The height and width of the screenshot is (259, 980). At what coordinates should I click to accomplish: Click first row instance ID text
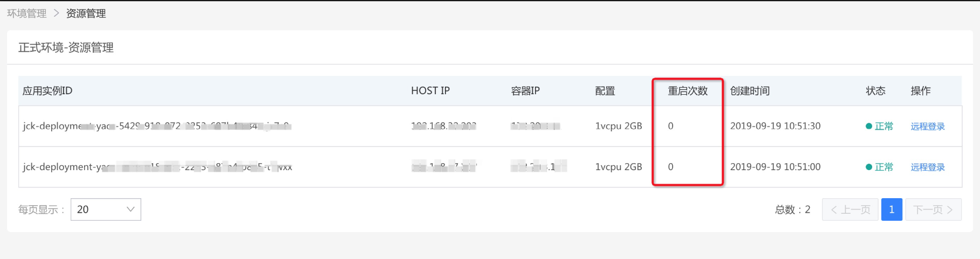coord(157,126)
